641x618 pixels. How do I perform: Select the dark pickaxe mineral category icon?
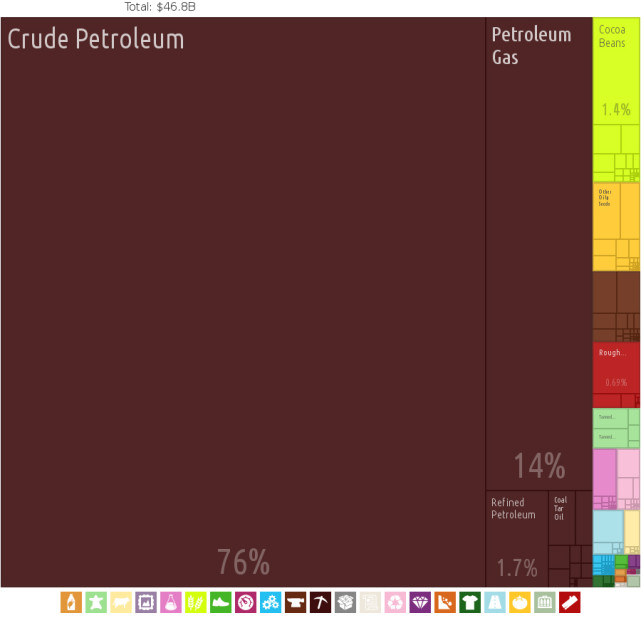click(x=320, y=602)
